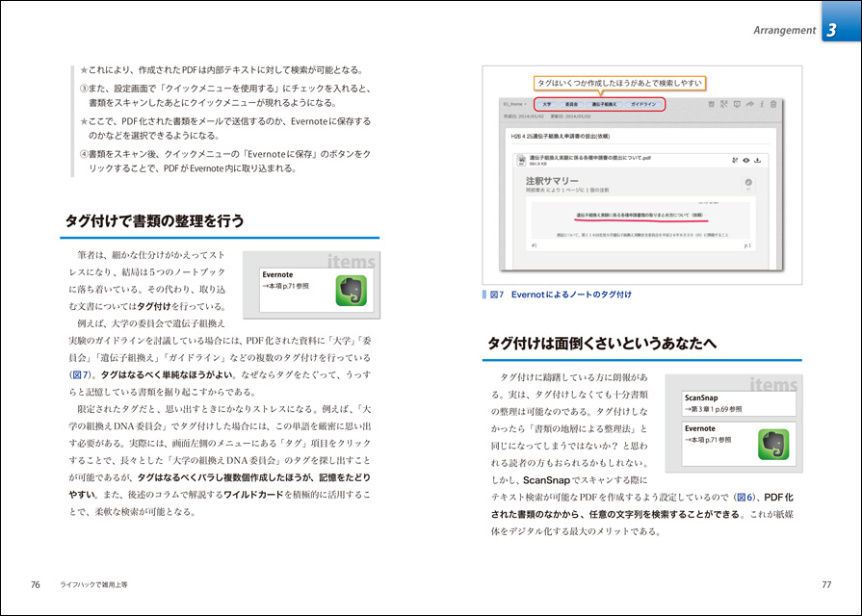The image size is (862, 616).
Task: Click the ガイドライン tag
Action: click(643, 103)
